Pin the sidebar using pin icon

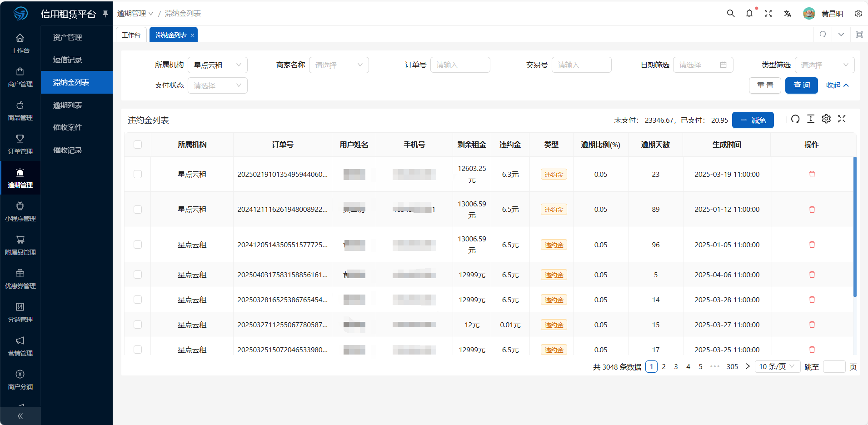pos(105,14)
